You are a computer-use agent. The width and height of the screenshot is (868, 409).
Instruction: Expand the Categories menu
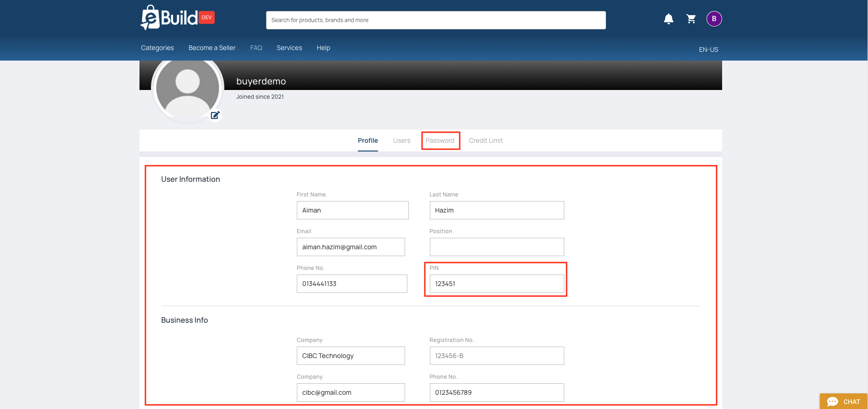click(157, 48)
